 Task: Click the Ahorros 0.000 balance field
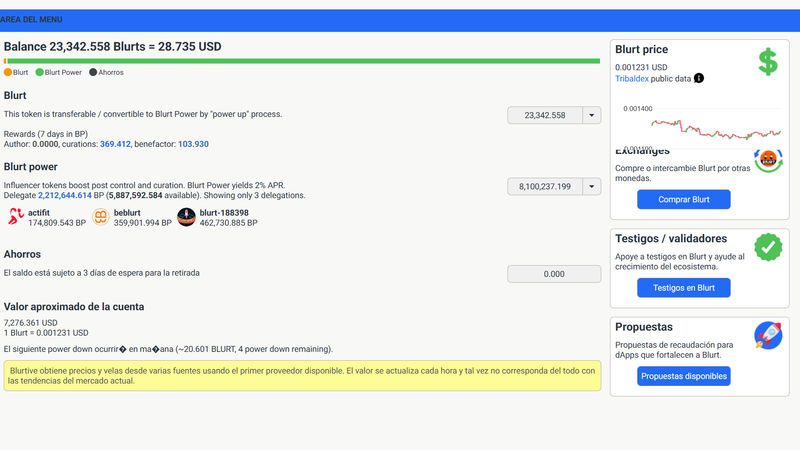coord(553,274)
